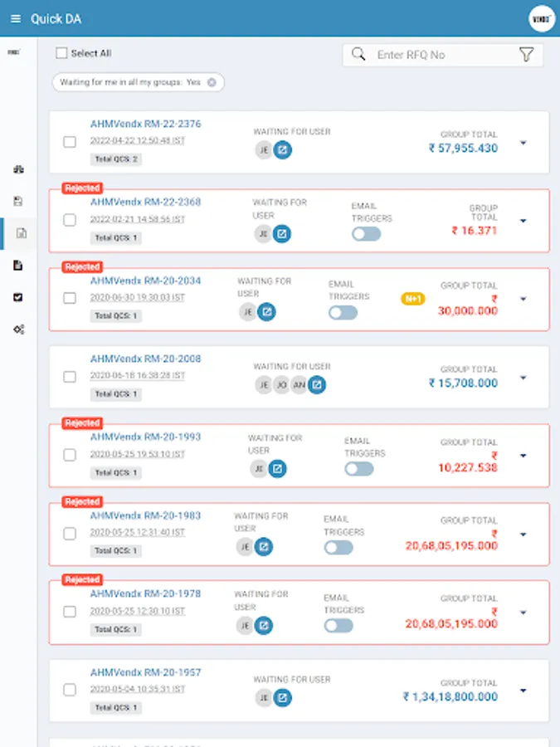The height and width of the screenshot is (747, 560).
Task: Open the settings gears icon in the sidebar
Action: [18, 330]
